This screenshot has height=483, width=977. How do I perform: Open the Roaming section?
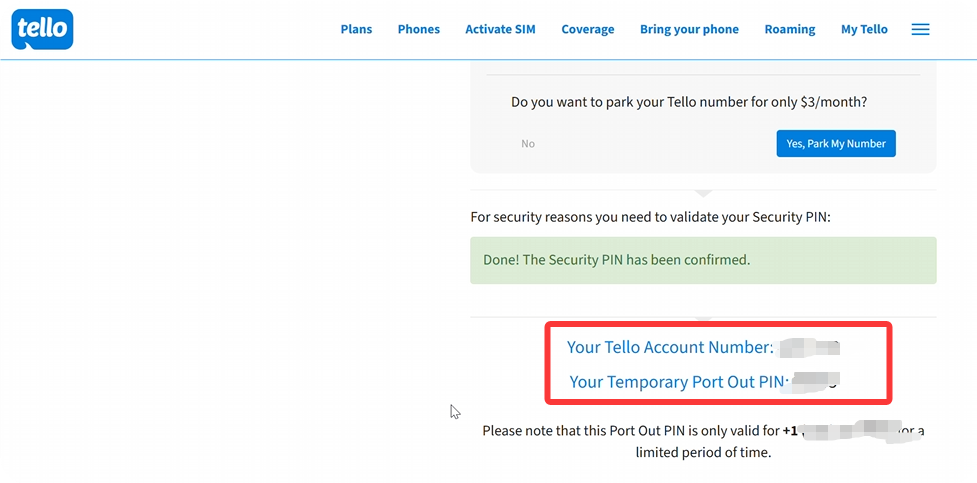pos(789,29)
